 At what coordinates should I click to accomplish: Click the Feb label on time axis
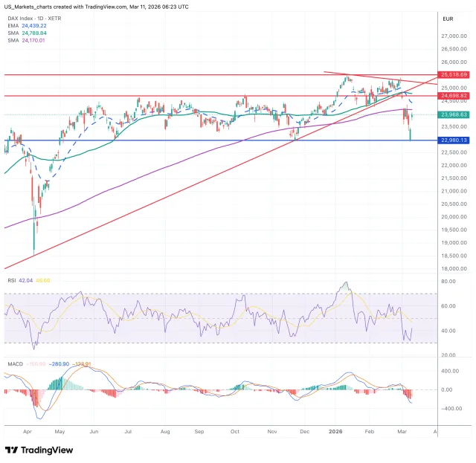[370, 432]
